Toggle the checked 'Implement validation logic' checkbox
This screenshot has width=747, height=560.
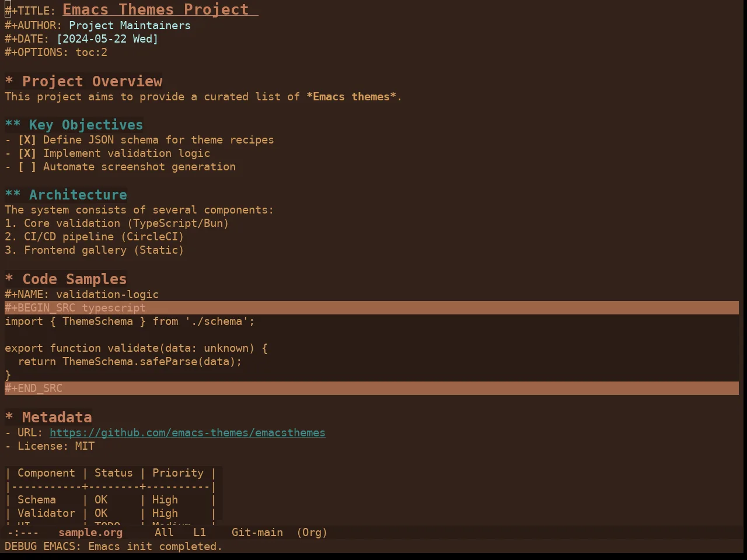(x=27, y=153)
